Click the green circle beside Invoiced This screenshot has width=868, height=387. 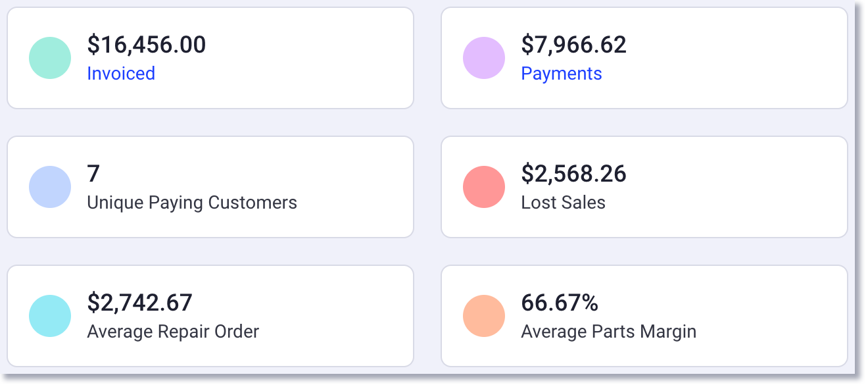tap(50, 58)
